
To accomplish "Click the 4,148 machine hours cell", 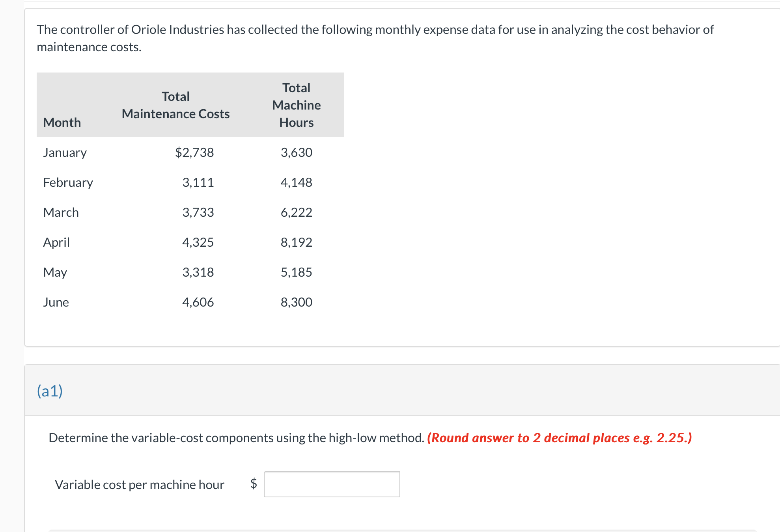I will point(296,182).
